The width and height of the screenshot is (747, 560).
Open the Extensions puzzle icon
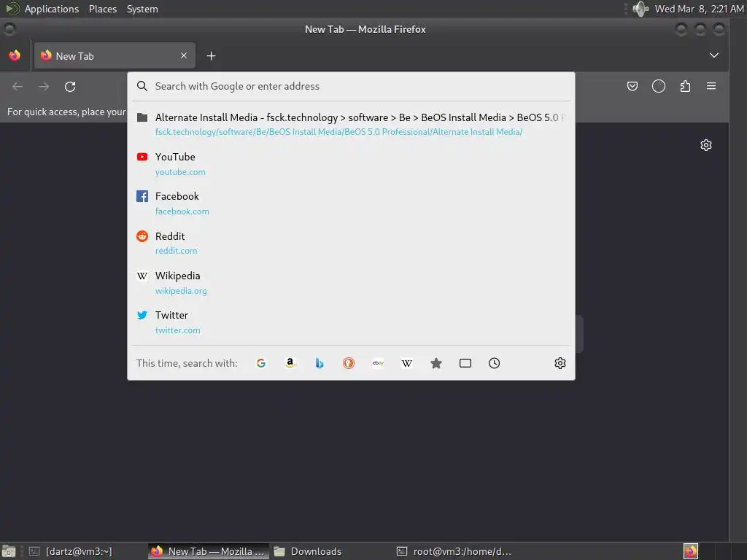[x=685, y=86]
